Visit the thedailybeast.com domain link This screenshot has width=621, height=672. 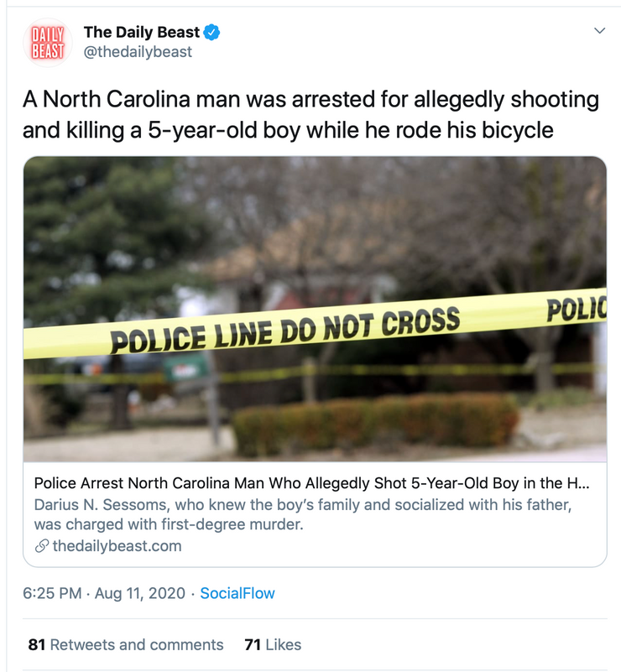tap(117, 546)
